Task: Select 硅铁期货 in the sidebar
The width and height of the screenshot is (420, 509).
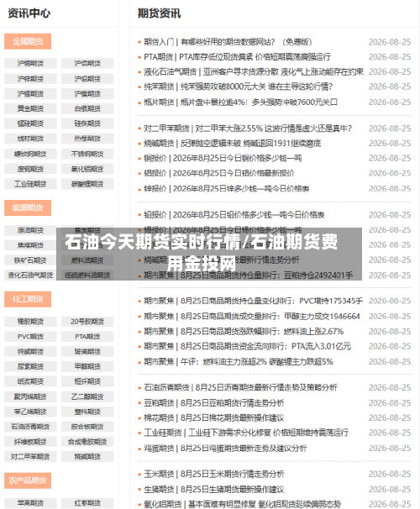Action: tap(87, 123)
